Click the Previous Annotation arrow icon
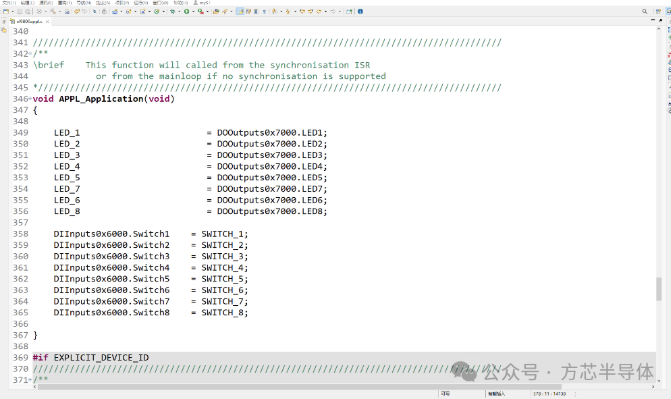The image size is (671, 399). [288, 12]
